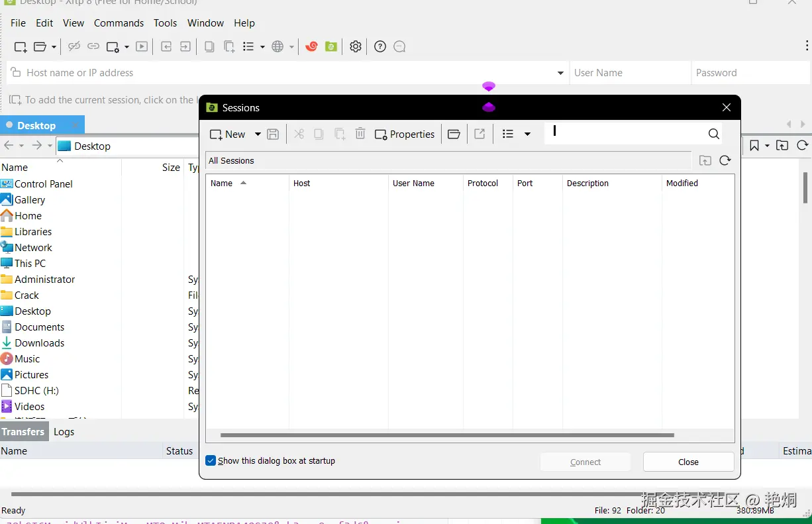The height and width of the screenshot is (524, 812).
Task: Toggle Show this dialog box at startup
Action: click(x=211, y=460)
